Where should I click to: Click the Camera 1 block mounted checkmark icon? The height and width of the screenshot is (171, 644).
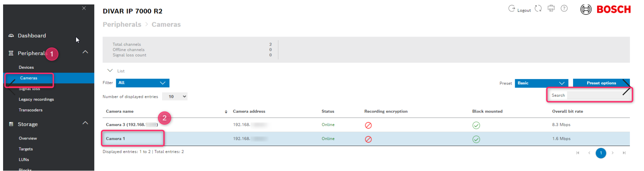476,139
